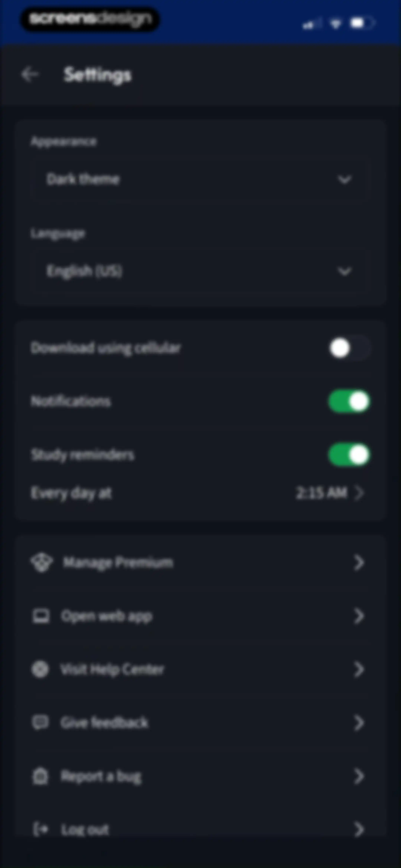401x868 pixels.
Task: Disable the Study reminders switch
Action: (349, 455)
